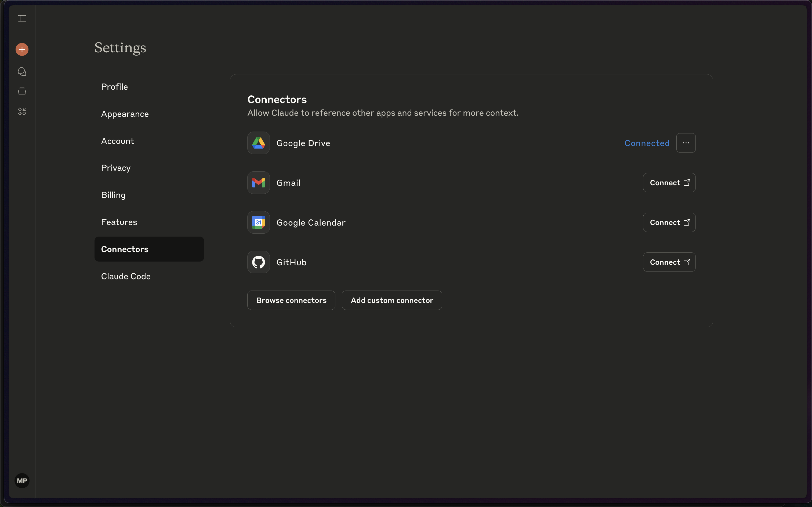Viewport: 812px width, 507px height.
Task: Click the Gmail connector name
Action: click(x=289, y=183)
